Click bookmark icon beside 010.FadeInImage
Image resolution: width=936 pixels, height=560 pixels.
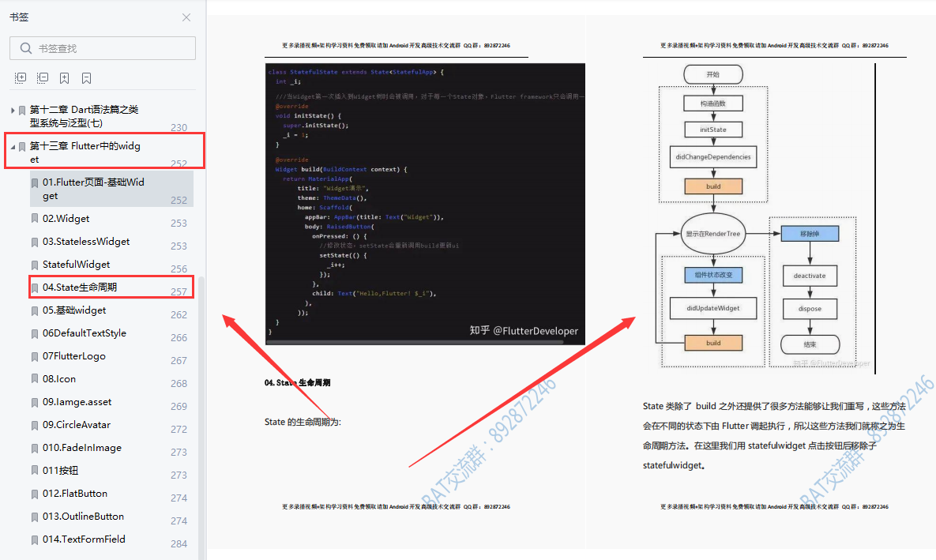[x=35, y=448]
